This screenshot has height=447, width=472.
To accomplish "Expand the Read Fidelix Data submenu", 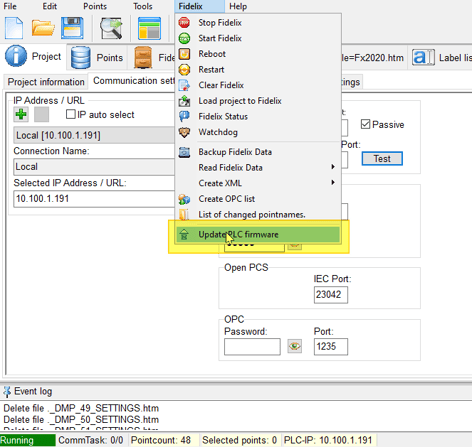I will point(257,168).
